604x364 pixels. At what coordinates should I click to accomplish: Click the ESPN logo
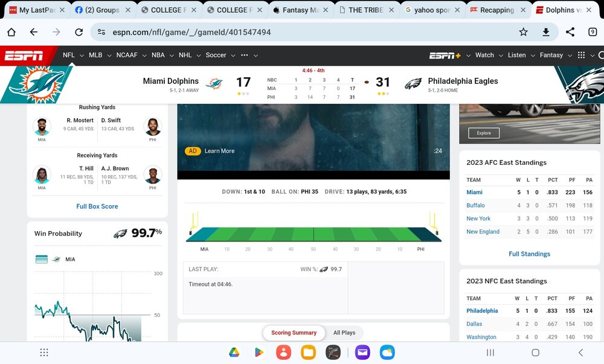pos(24,56)
